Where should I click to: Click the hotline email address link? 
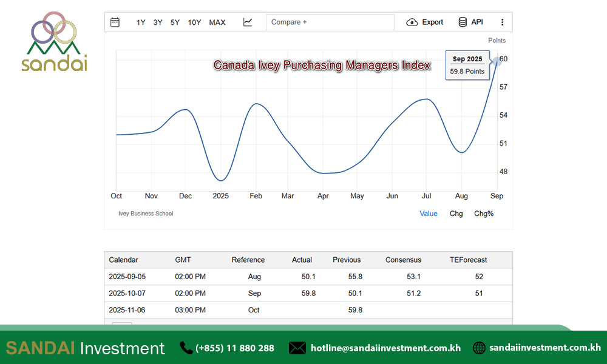[385, 348]
